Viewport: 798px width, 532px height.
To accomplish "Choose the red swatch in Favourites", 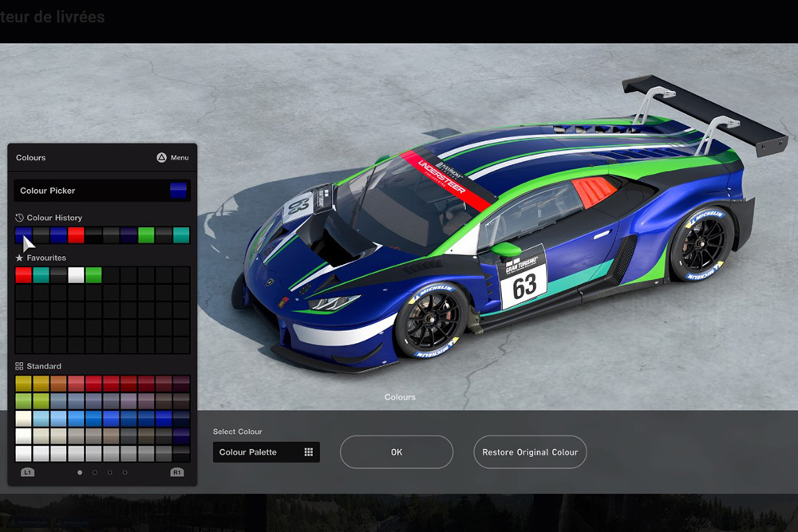I will tap(23, 275).
